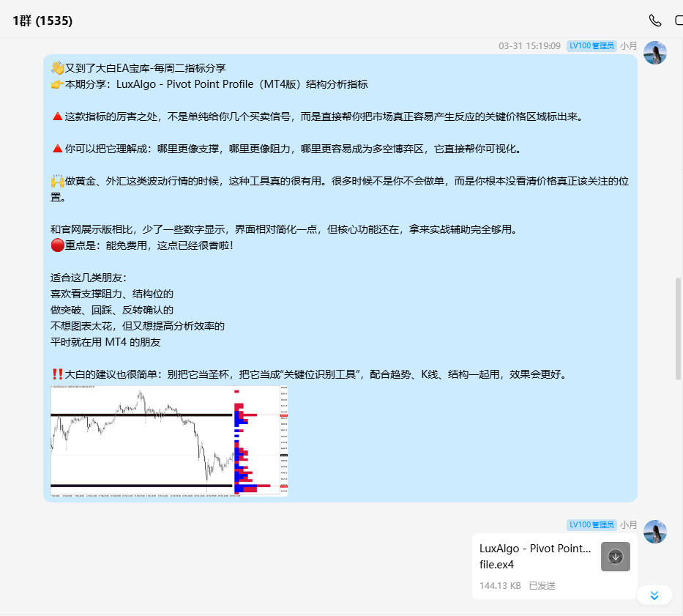This screenshot has height=616, width=683.
Task: Click the LV100 管理员 badge above the file card
Action: (x=591, y=524)
